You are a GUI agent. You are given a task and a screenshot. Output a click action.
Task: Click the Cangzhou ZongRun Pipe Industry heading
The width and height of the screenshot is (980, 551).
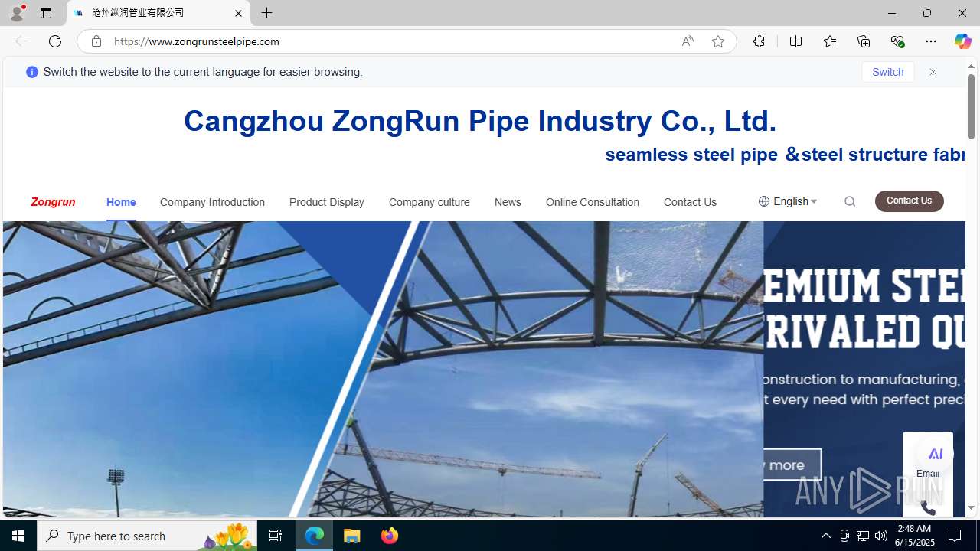click(480, 121)
